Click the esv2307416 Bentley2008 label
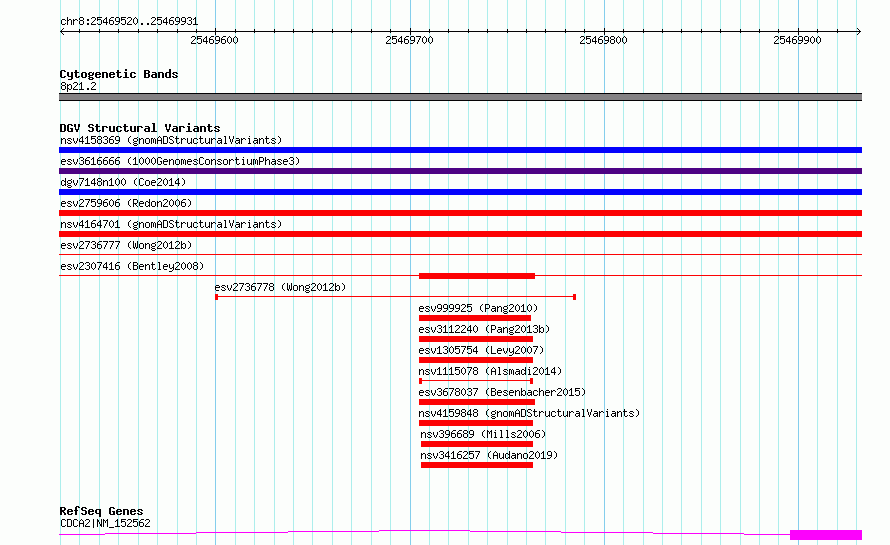 coord(132,266)
